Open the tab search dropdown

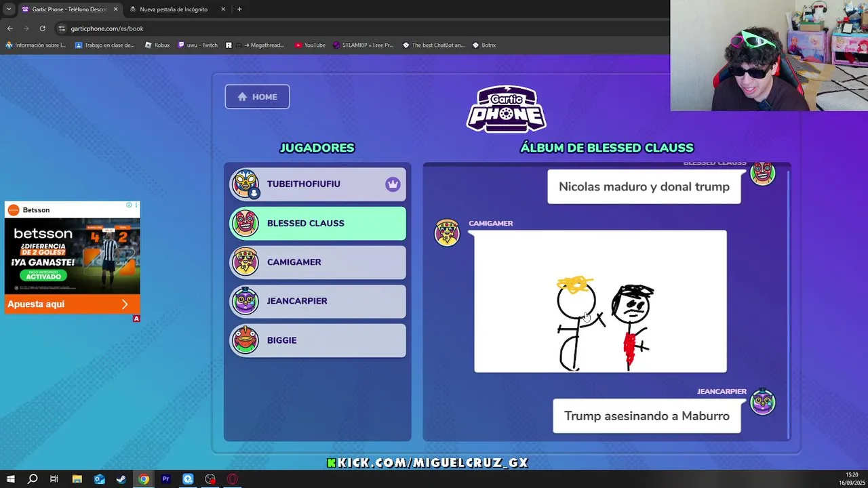point(8,9)
